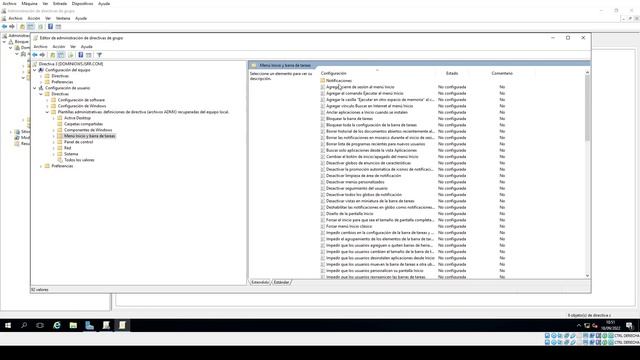Click the taskbar search magnifier icon
This screenshot has height=360, width=640.
click(24, 325)
